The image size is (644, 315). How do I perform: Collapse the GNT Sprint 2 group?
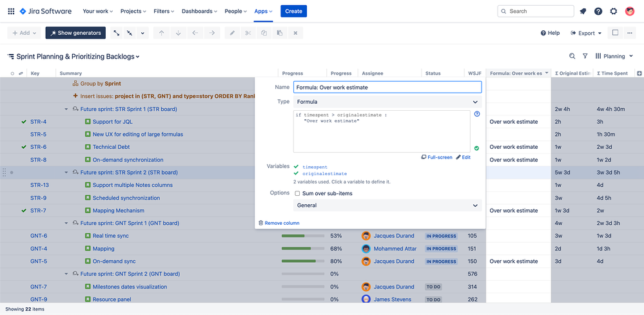66,274
